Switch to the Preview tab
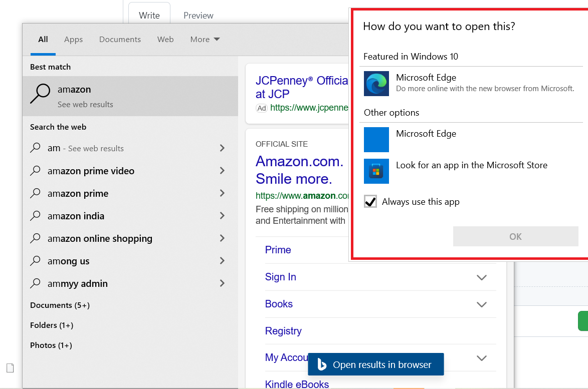This screenshot has width=588, height=389. [198, 16]
